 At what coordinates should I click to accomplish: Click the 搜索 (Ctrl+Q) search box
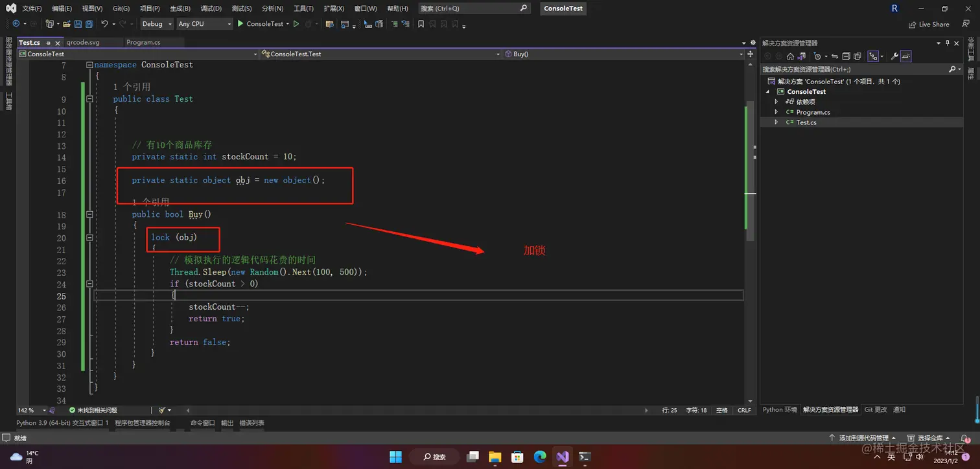(474, 8)
